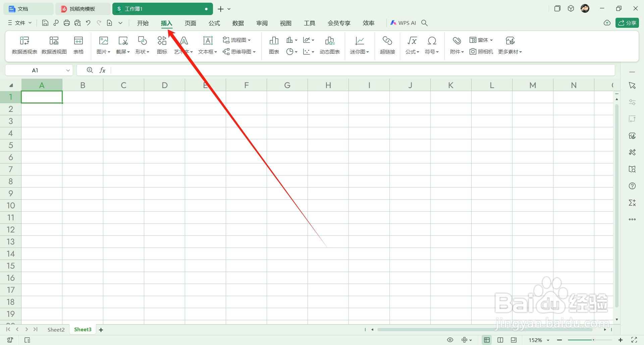Switch to normal view in status bar
The width and height of the screenshot is (644, 345).
coord(487,340)
